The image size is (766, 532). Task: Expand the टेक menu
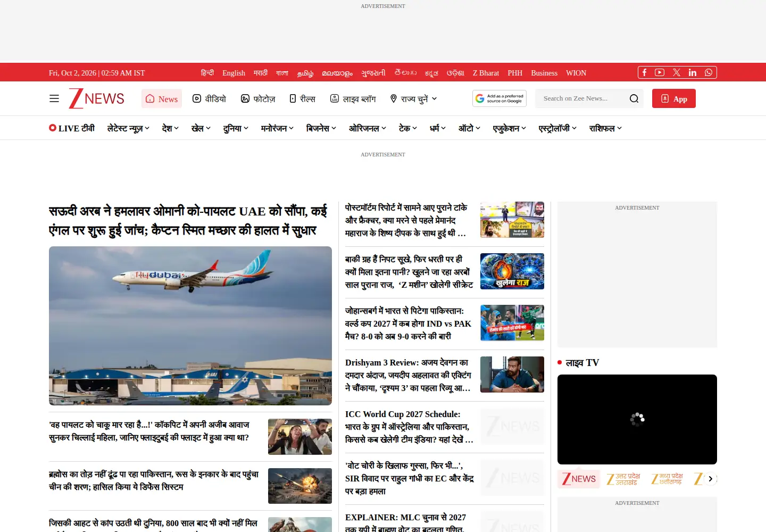pyautogui.click(x=408, y=128)
